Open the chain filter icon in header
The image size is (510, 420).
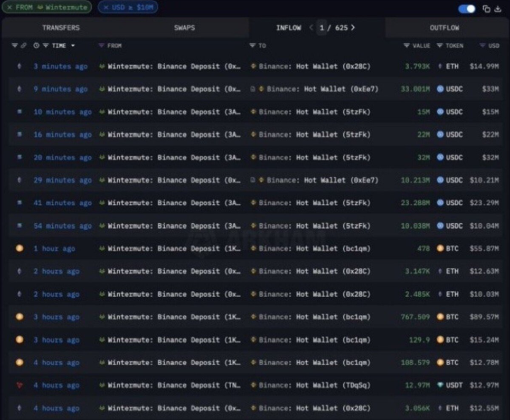point(14,45)
